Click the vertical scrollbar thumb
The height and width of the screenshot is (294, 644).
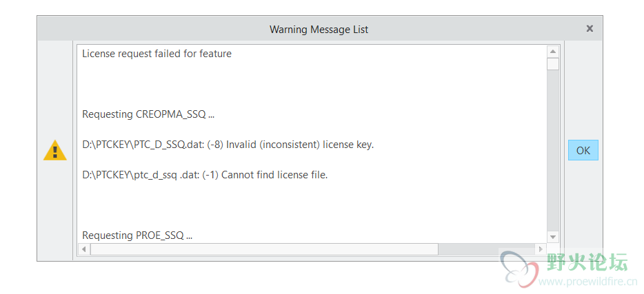click(553, 64)
